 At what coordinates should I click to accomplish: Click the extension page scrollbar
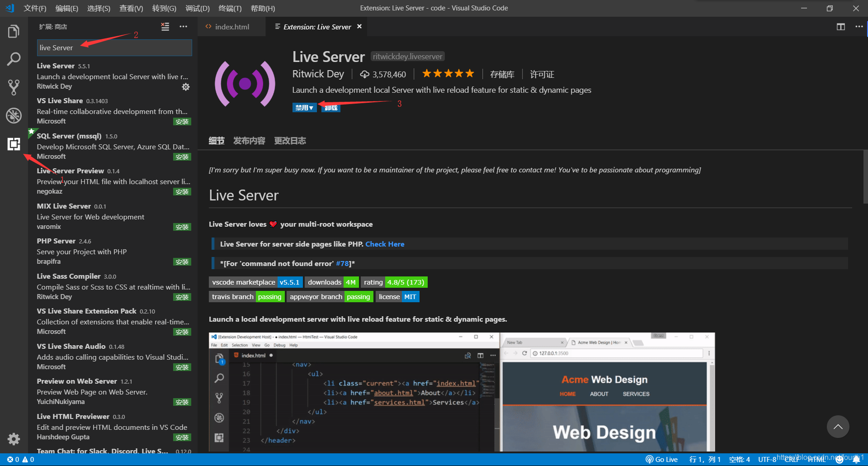[x=865, y=177]
